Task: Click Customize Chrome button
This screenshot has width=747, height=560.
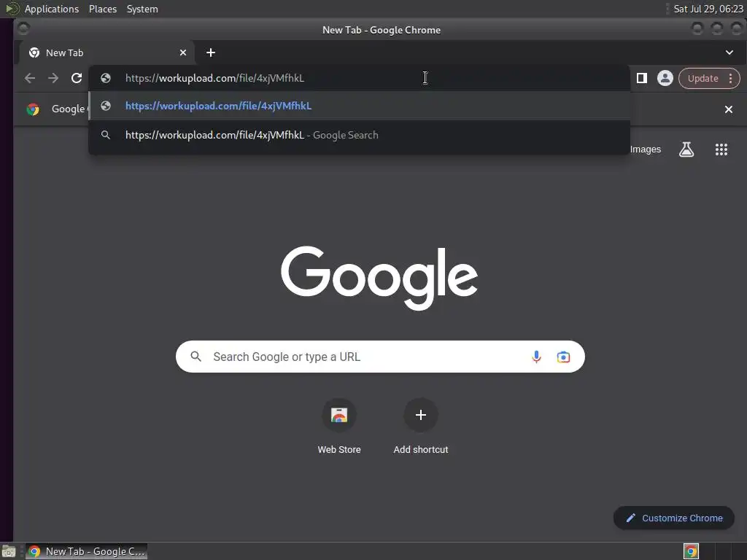Action: [x=674, y=518]
